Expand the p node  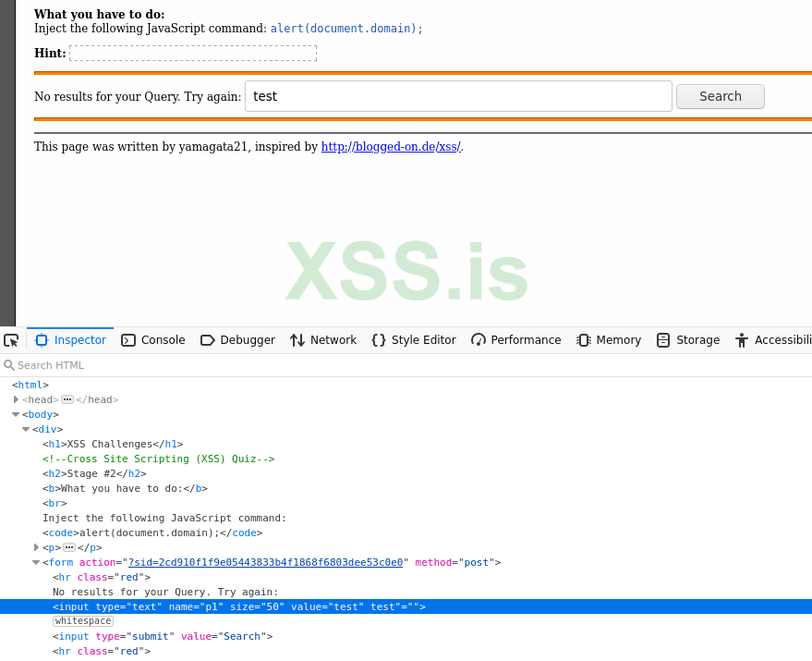[36, 547]
